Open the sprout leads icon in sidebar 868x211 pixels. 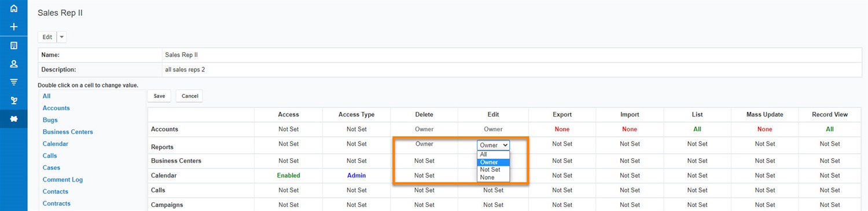(x=14, y=100)
